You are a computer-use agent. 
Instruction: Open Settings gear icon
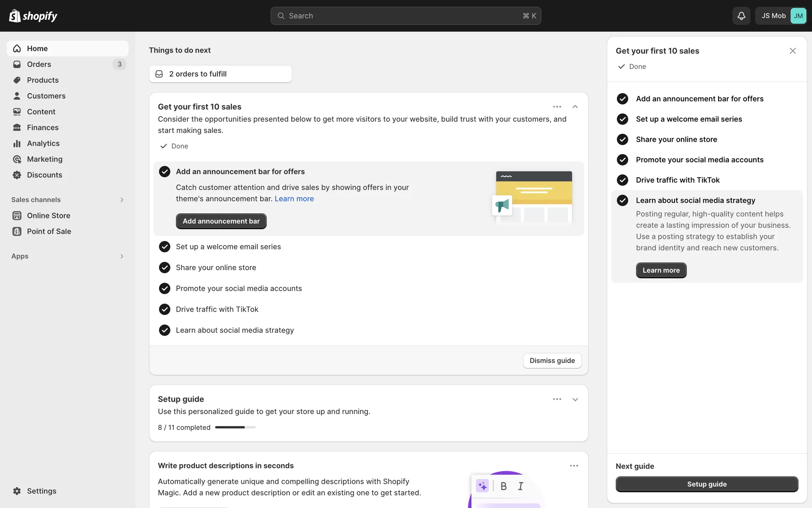(17, 491)
